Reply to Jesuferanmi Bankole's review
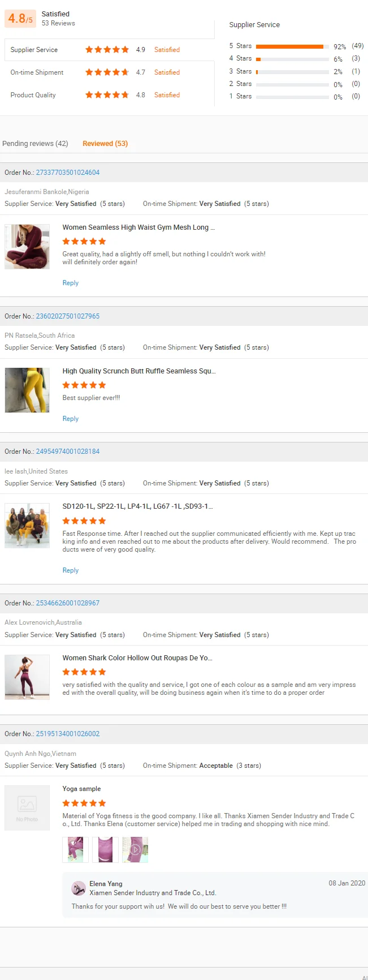This screenshot has width=368, height=980. [x=71, y=283]
